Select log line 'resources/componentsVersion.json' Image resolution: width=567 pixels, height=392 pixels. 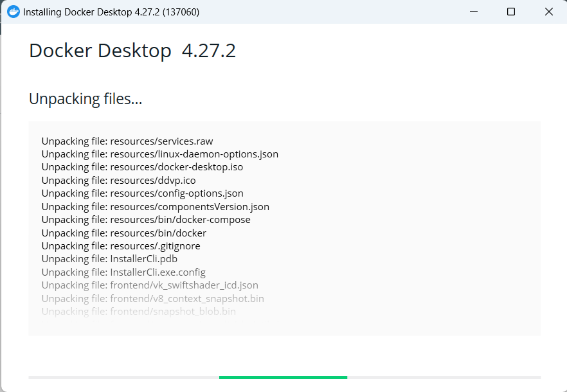click(156, 206)
